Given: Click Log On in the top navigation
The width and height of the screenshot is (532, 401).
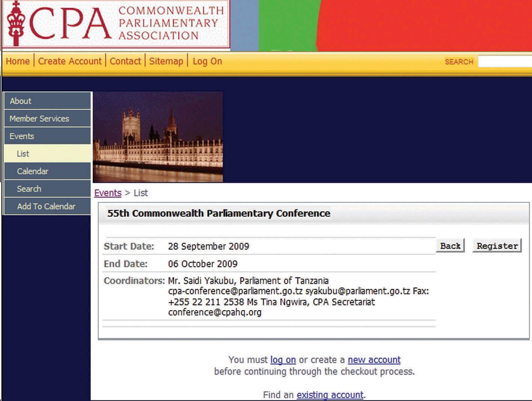Looking at the screenshot, I should tap(207, 61).
